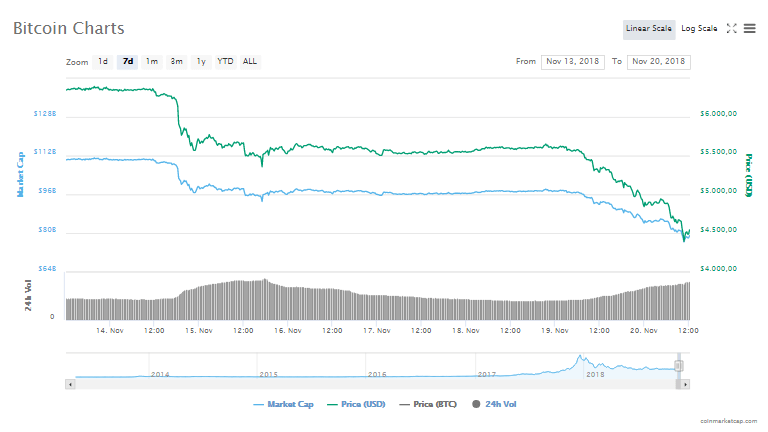768x432 pixels.
Task: Click the 2014 label in the navigator
Action: click(160, 375)
